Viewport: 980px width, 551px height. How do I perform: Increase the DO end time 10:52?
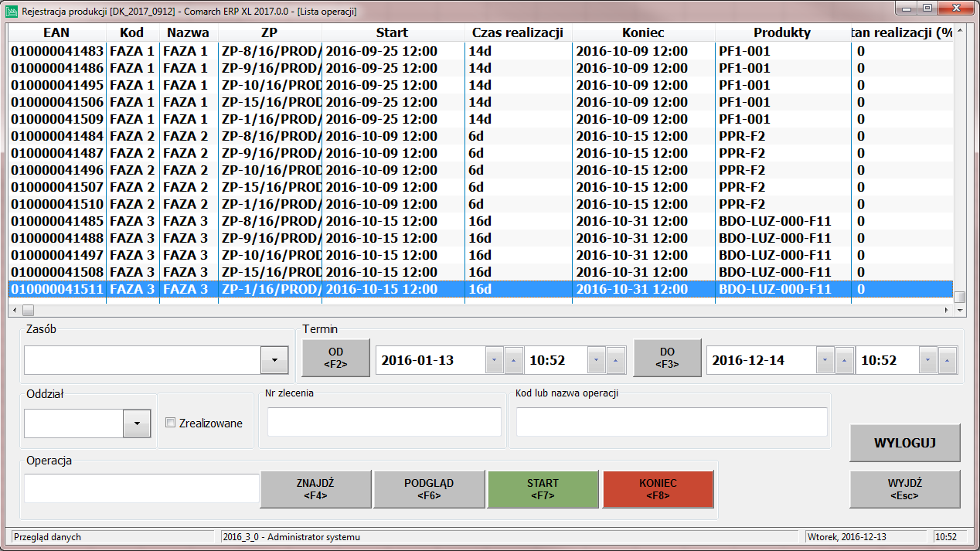pyautogui.click(x=947, y=360)
